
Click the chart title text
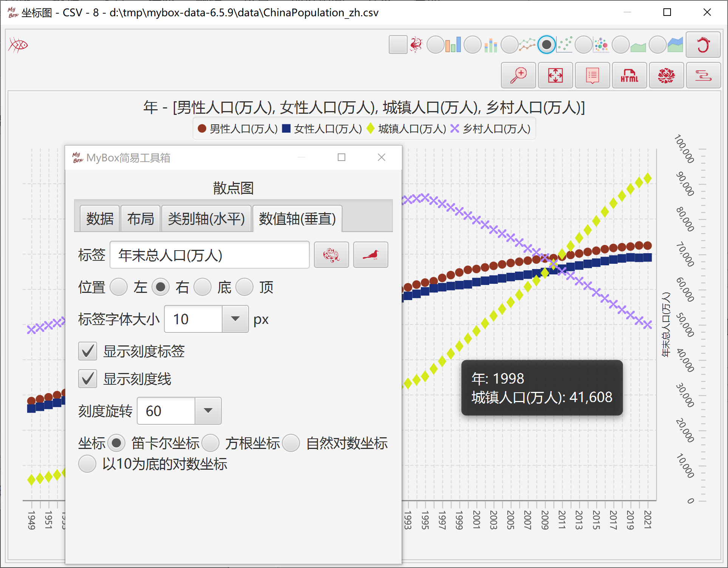pos(364,108)
